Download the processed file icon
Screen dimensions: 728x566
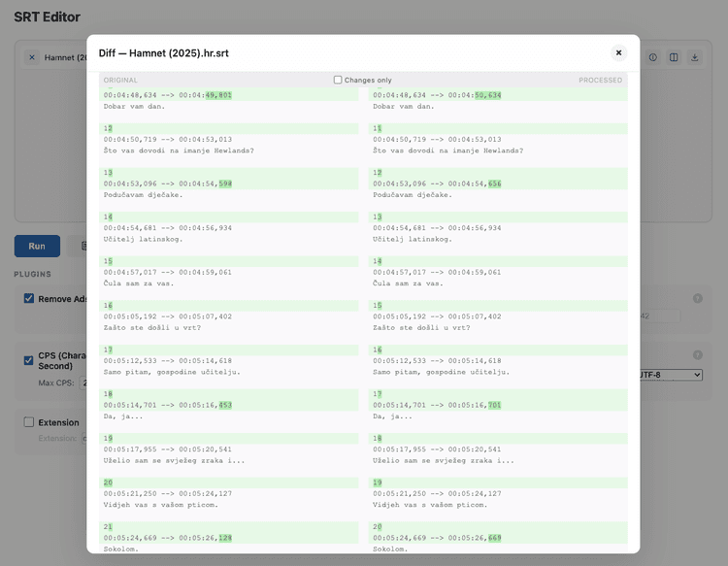click(x=695, y=57)
